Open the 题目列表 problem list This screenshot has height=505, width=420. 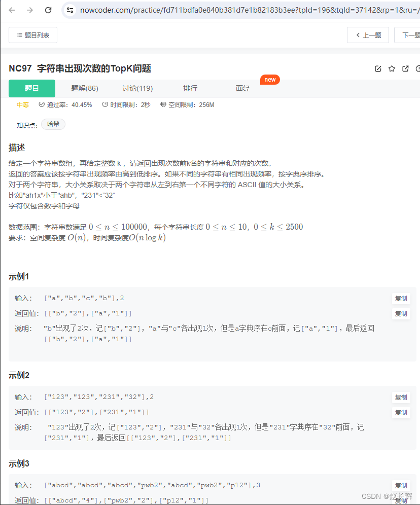point(32,35)
